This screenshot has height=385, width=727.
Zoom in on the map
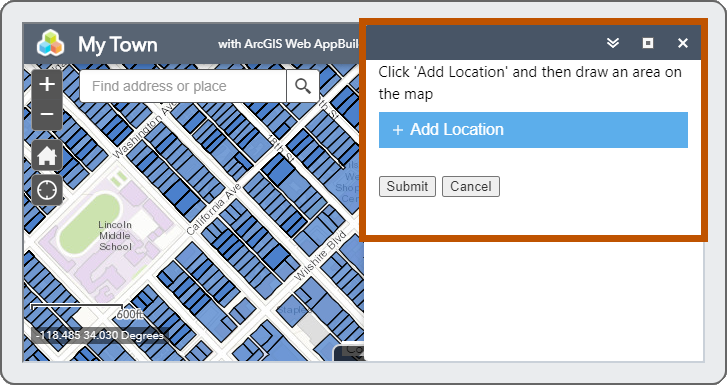[x=47, y=84]
